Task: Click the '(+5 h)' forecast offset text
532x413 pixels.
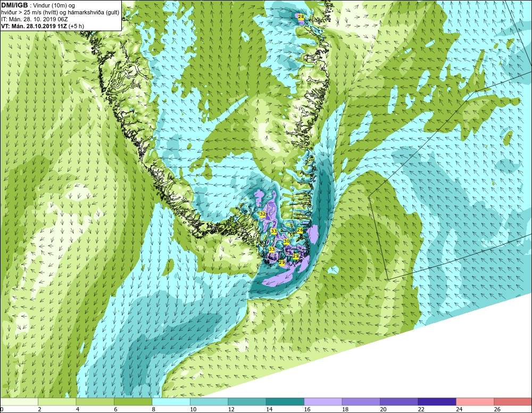Action: [76, 26]
